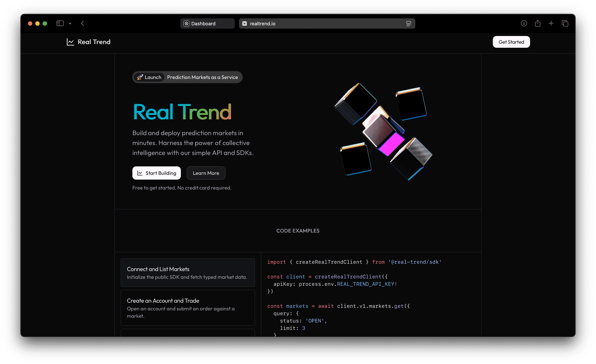Open Learn More
Image resolution: width=596 pixels, height=364 pixels.
(206, 173)
